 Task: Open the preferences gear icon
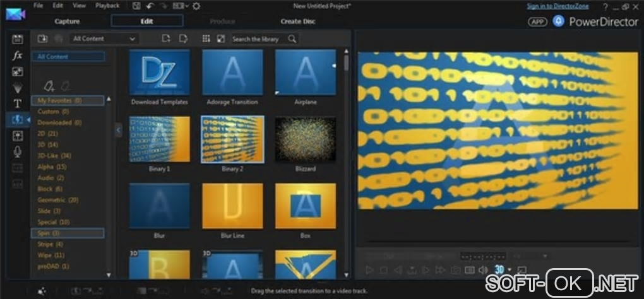196,6
